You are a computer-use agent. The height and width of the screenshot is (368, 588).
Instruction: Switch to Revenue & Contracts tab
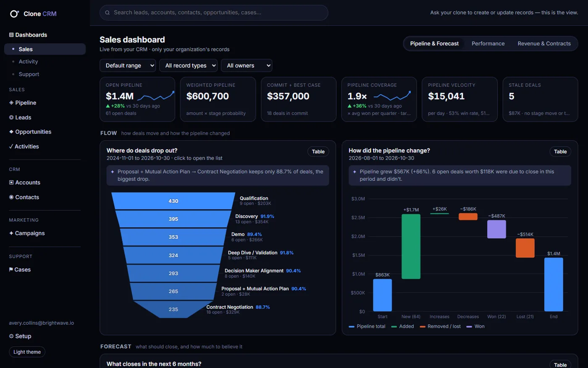(x=544, y=44)
